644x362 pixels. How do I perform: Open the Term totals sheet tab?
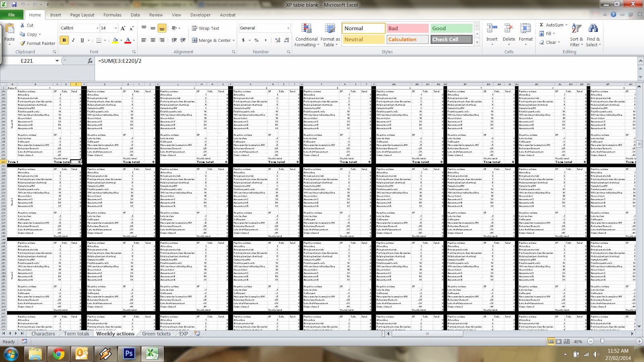point(76,334)
